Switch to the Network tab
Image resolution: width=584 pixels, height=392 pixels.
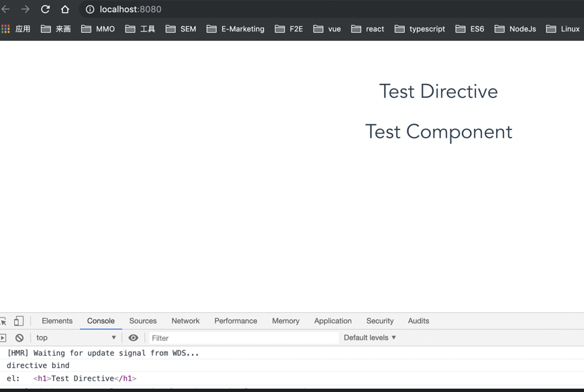(185, 321)
